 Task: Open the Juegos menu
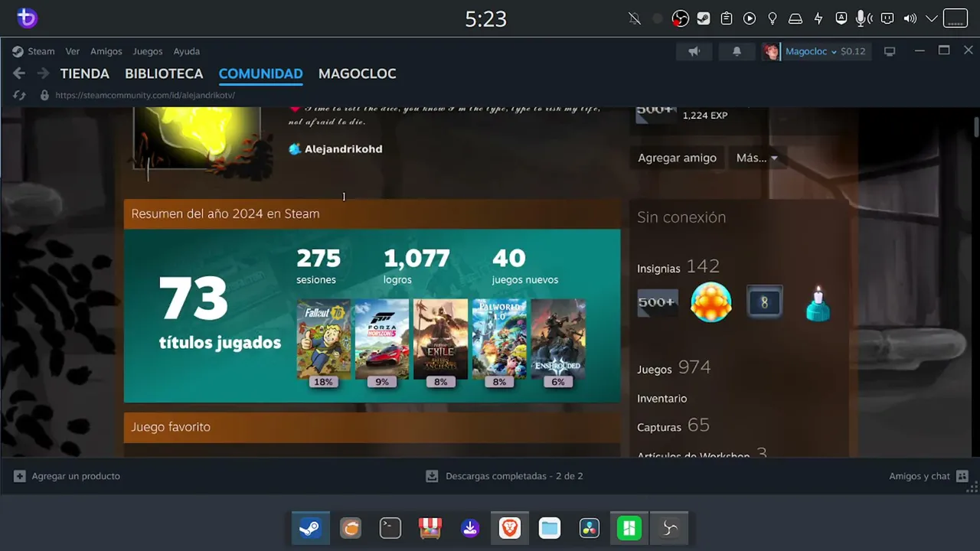[x=148, y=51]
